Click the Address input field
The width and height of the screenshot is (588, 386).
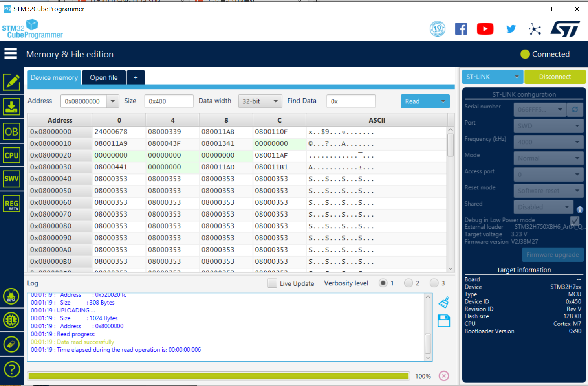(83, 101)
